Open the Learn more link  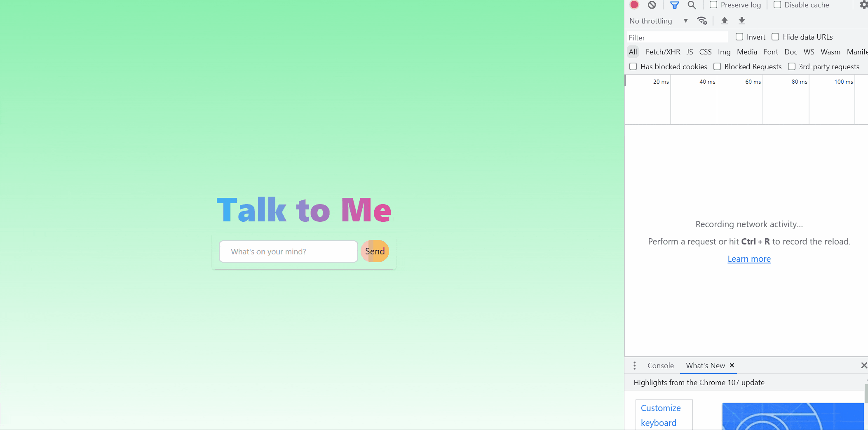(749, 259)
